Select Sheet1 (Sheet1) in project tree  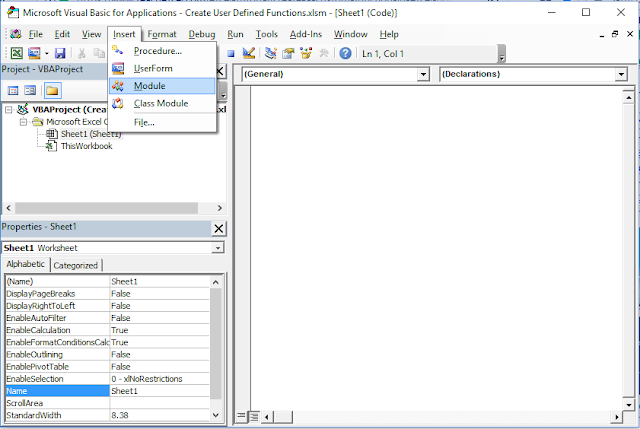point(91,134)
